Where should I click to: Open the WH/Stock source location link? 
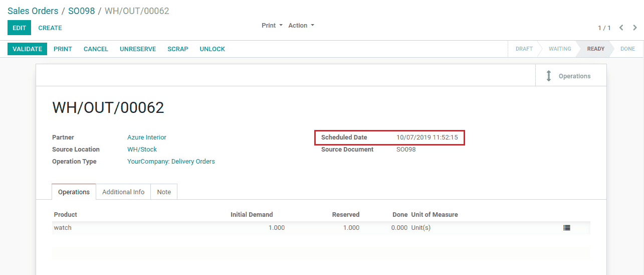[x=142, y=150]
